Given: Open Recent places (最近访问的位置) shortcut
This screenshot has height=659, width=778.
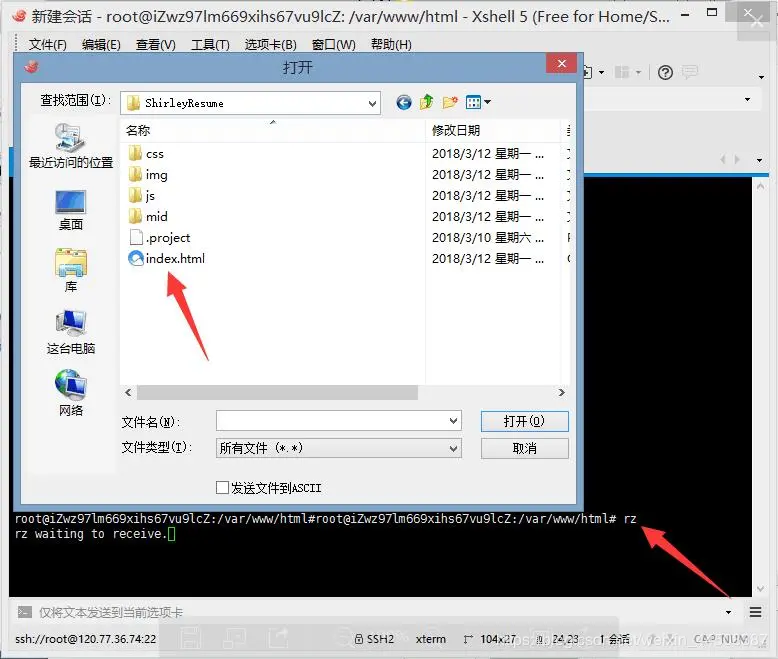Looking at the screenshot, I should 71,146.
